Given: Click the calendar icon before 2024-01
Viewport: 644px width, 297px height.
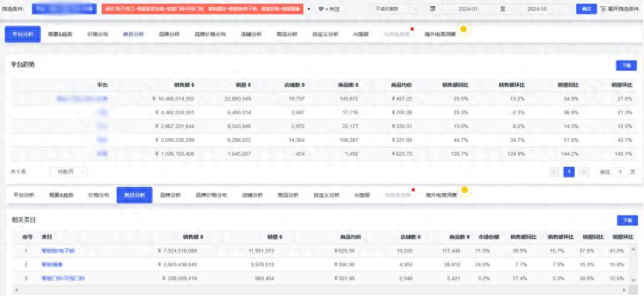Looking at the screenshot, I should (432, 9).
